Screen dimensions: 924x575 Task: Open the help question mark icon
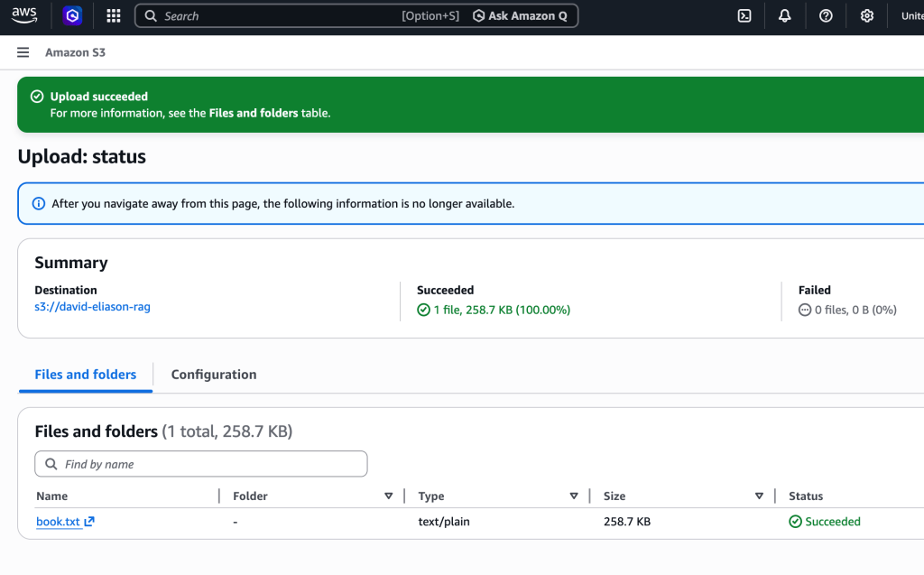(x=826, y=15)
